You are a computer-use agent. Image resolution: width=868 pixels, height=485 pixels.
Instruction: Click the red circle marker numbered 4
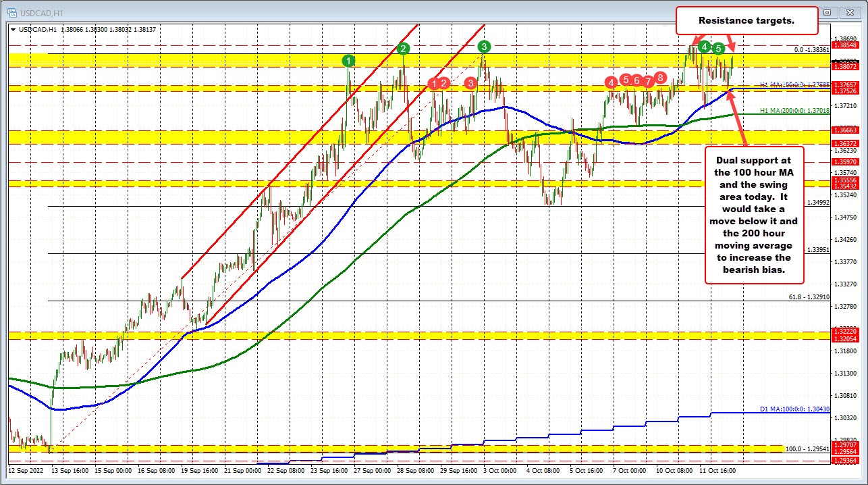click(611, 82)
